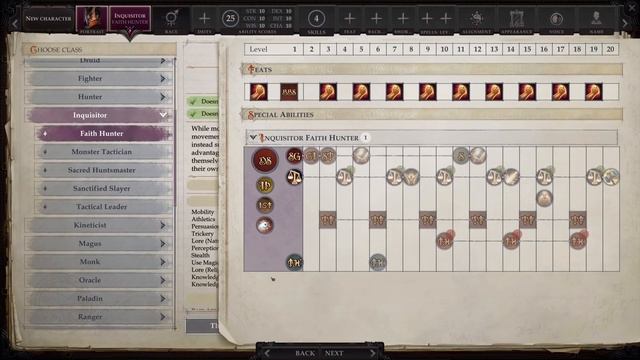This screenshot has width=640, height=360.
Task: Click the grey S ability icon at level 11
Action: coord(461,156)
